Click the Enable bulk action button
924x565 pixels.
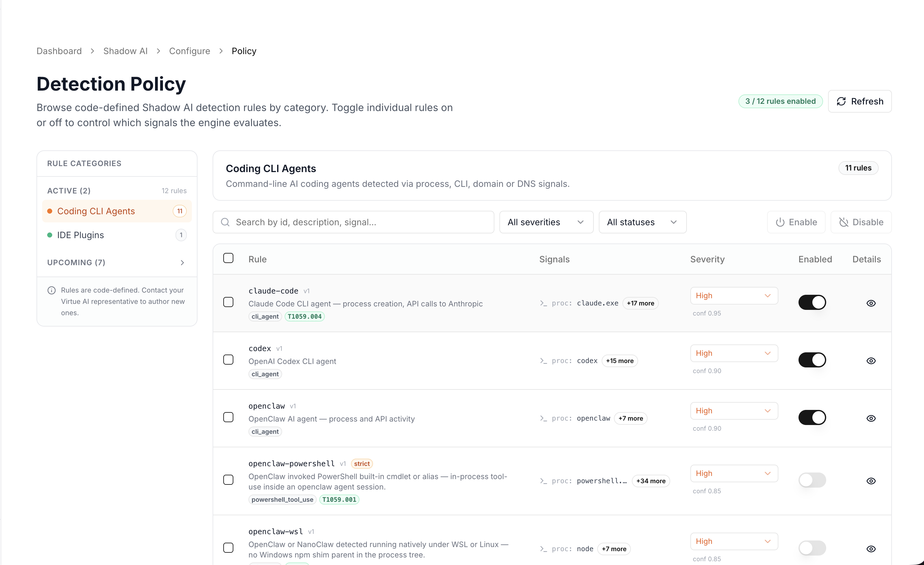tap(796, 222)
